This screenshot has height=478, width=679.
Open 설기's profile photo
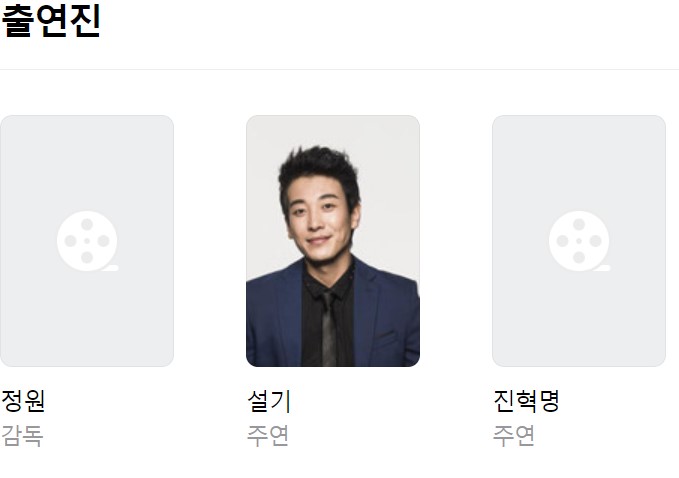pos(333,241)
